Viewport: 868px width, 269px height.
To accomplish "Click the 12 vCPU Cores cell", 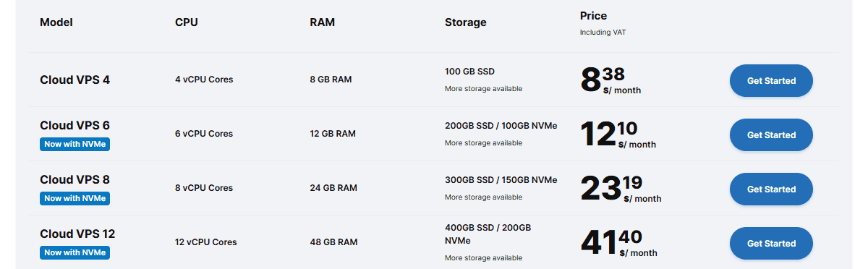I will tap(206, 242).
